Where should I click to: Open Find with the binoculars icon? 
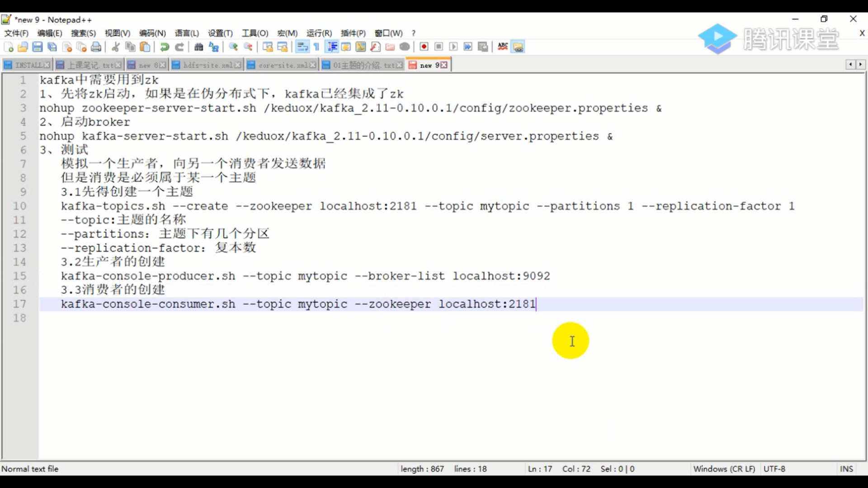coord(198,47)
